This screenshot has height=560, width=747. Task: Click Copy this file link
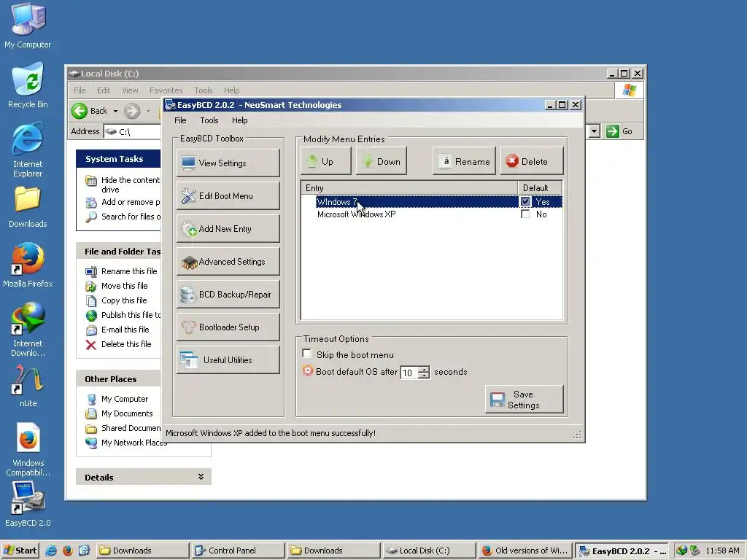click(x=124, y=300)
